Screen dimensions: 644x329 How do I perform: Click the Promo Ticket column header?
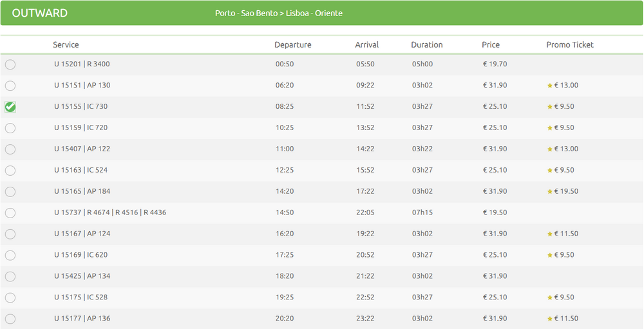pyautogui.click(x=570, y=45)
